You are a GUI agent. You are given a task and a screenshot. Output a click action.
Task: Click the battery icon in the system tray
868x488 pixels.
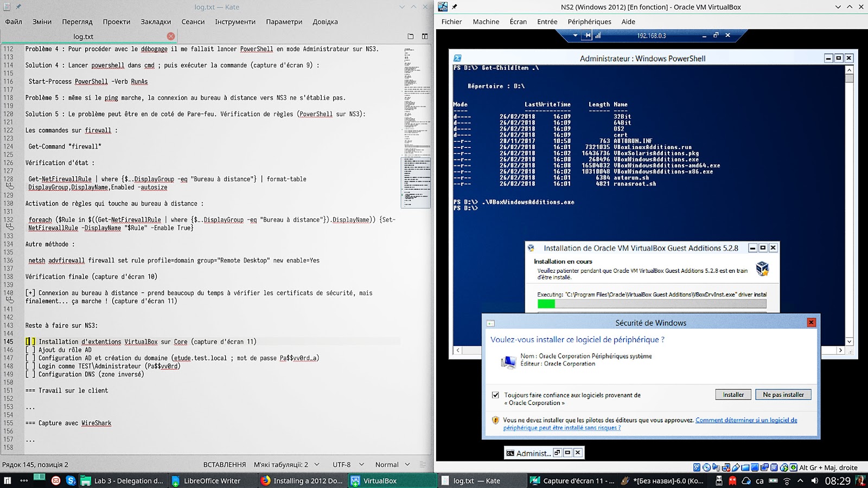(773, 481)
